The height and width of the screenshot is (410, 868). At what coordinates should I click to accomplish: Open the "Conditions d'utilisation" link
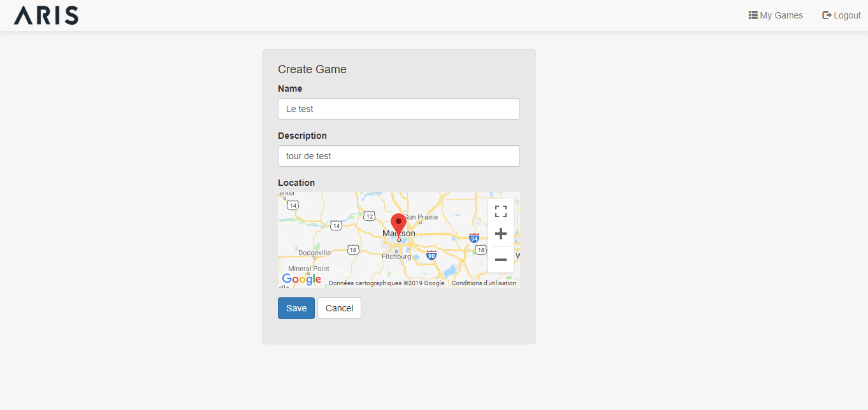click(484, 283)
